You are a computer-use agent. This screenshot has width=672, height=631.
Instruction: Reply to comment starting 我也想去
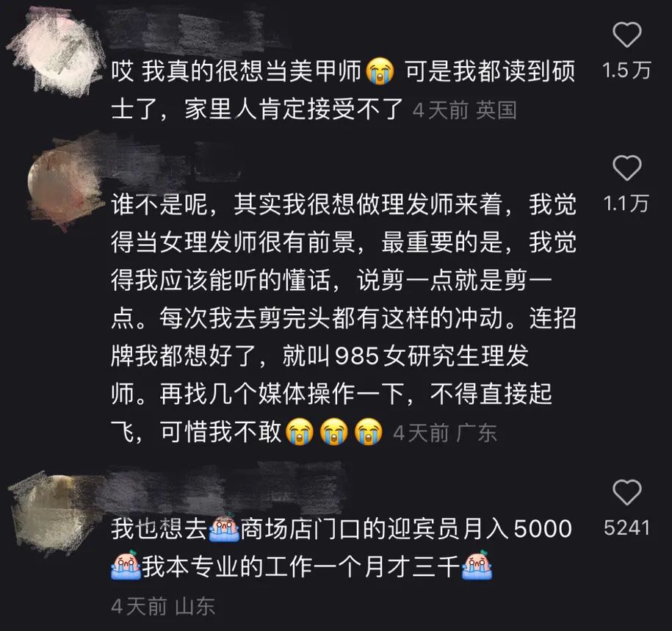[342, 547]
